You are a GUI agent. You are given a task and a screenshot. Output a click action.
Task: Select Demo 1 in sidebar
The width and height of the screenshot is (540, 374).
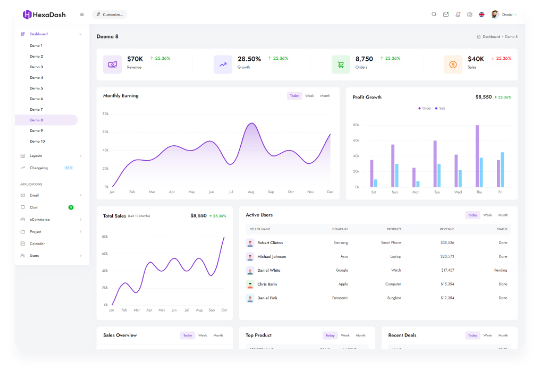point(36,45)
